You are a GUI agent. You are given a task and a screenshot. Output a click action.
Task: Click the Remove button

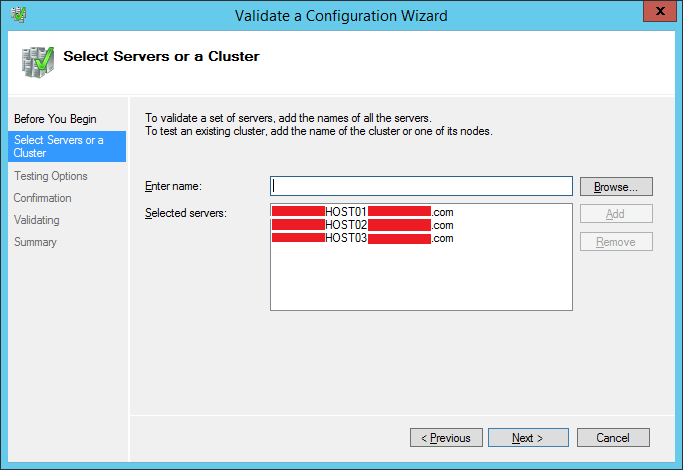pos(616,242)
